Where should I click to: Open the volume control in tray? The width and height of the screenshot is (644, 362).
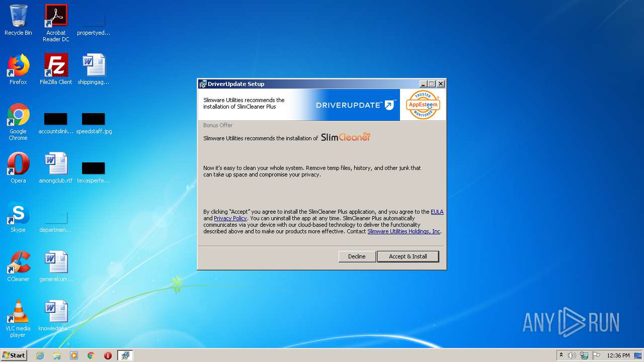(x=572, y=355)
